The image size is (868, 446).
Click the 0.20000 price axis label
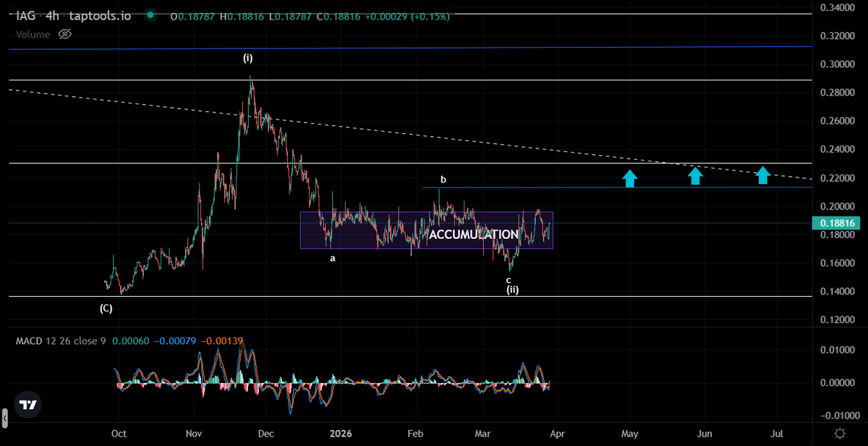[838, 206]
